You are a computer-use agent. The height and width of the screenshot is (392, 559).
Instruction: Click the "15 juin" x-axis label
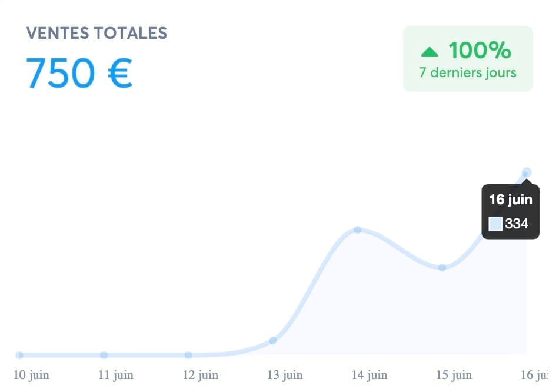(x=454, y=375)
